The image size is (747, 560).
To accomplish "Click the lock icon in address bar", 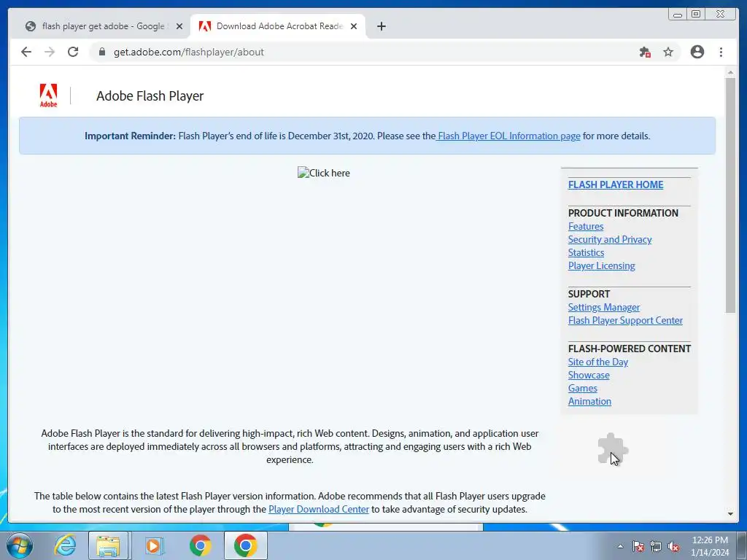I will tap(101, 52).
